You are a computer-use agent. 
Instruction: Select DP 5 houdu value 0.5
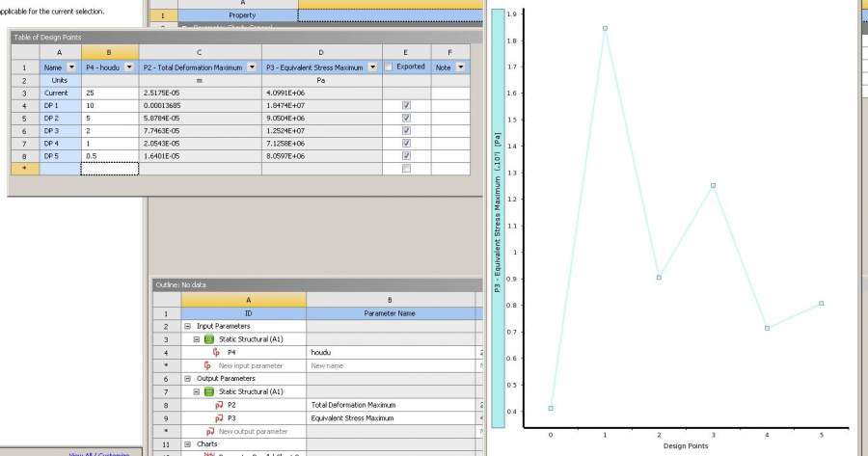(x=110, y=156)
